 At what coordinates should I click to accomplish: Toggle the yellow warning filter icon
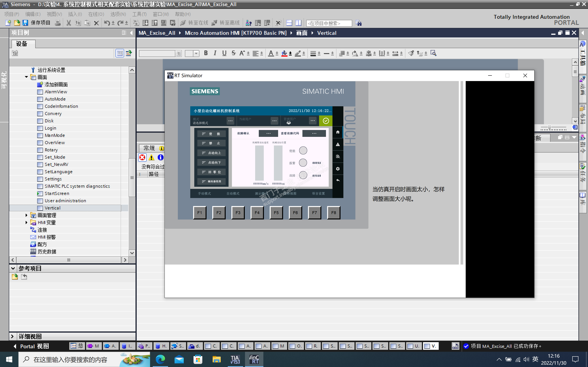pos(151,158)
